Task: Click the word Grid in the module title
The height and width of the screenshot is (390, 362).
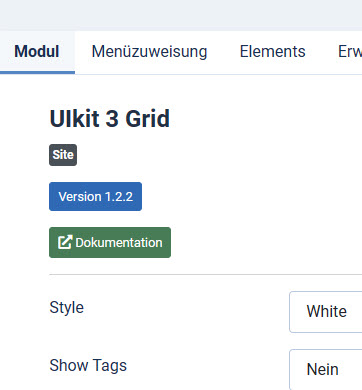Action: pos(148,118)
